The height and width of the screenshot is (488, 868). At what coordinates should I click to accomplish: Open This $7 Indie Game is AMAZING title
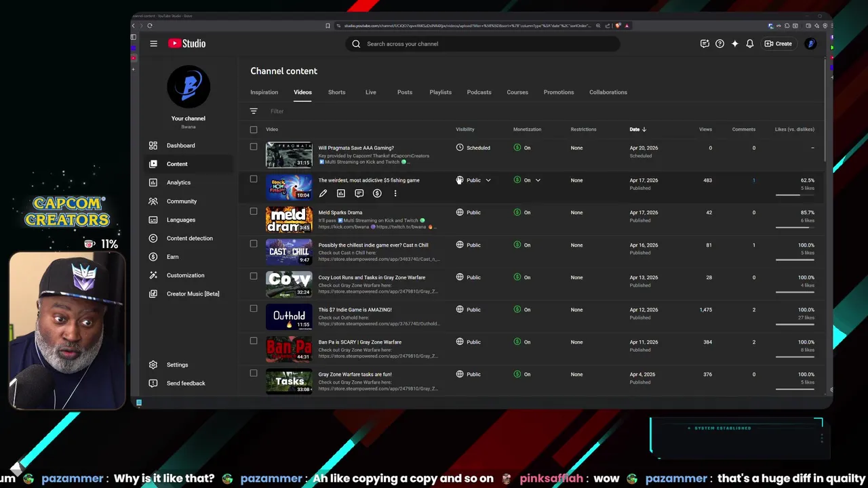pyautogui.click(x=355, y=310)
